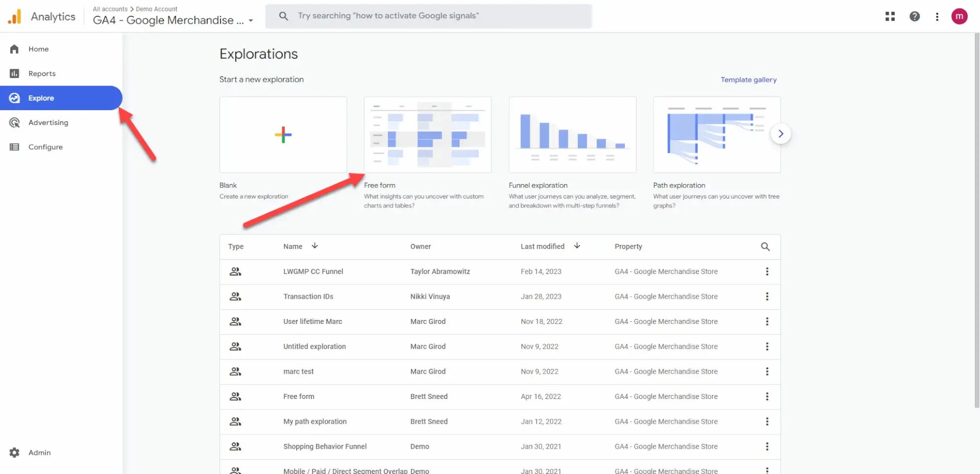Click owner Taylor Abramowitz
980x474 pixels.
pos(440,272)
